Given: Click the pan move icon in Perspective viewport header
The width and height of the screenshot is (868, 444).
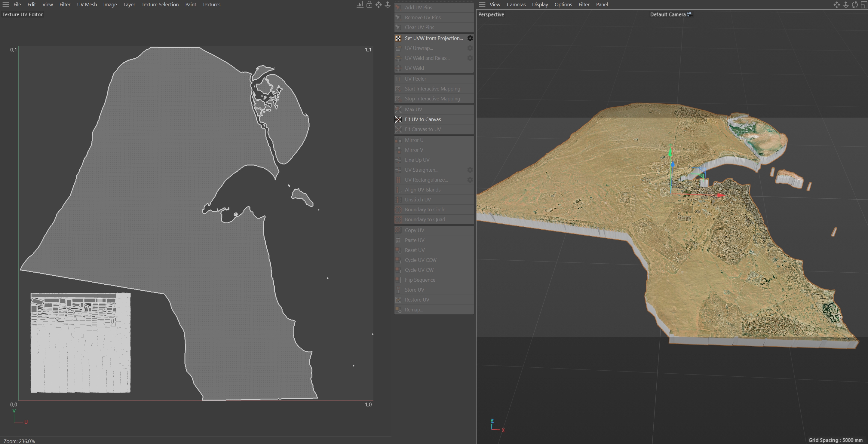Looking at the screenshot, I should pos(837,5).
